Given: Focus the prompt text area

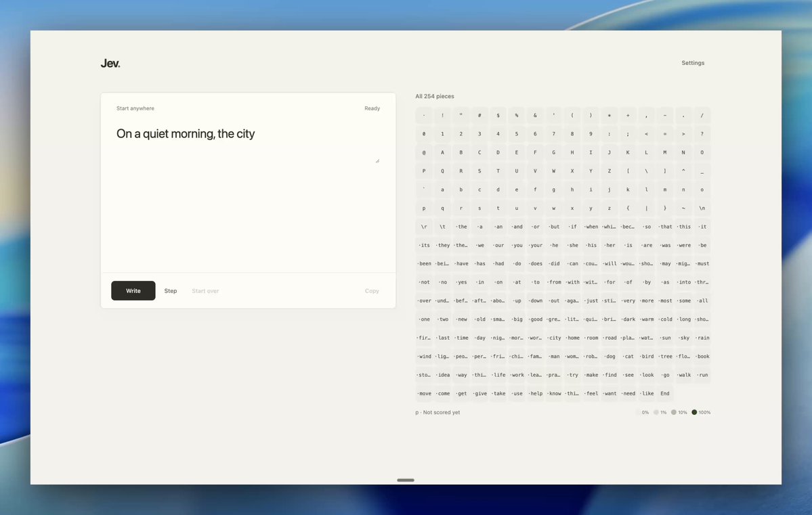Looking at the screenshot, I should click(248, 143).
